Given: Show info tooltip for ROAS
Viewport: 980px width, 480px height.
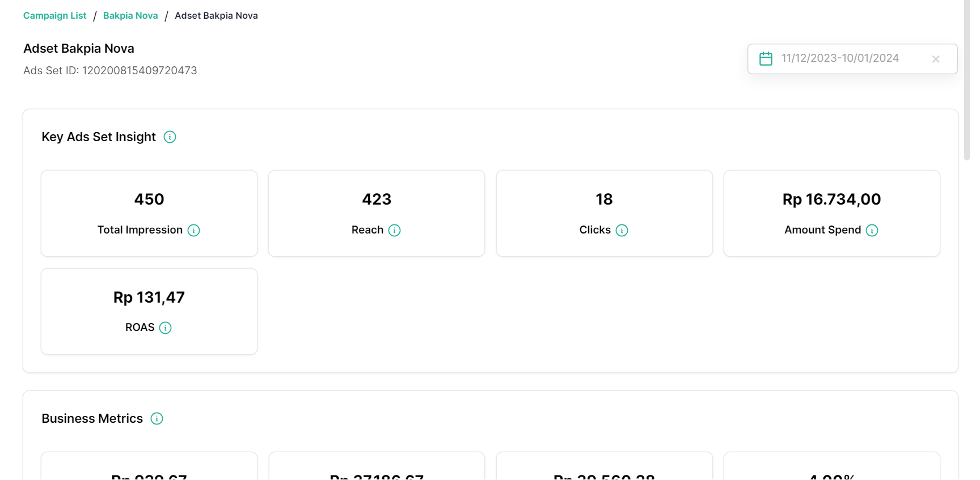Looking at the screenshot, I should [165, 328].
